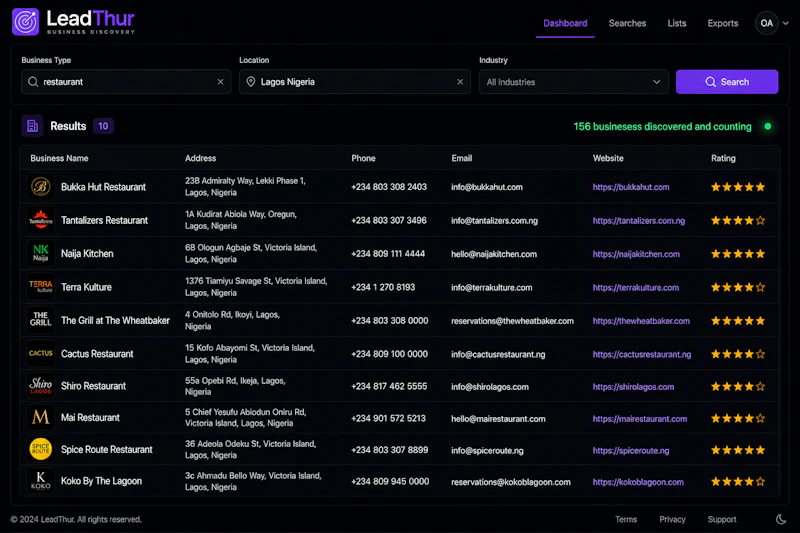Open the tantalizers.com.ng website link
The width and height of the screenshot is (800, 533).
639,221
